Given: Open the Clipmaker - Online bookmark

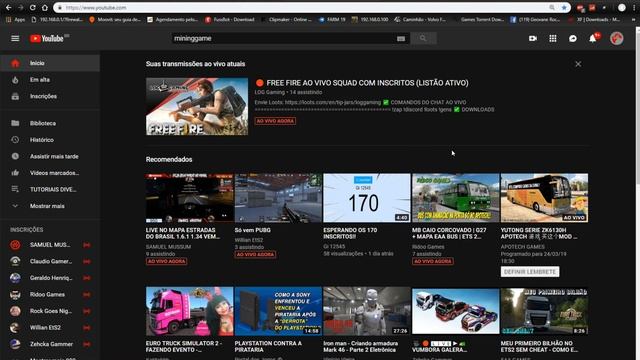Looking at the screenshot, I should [x=288, y=20].
